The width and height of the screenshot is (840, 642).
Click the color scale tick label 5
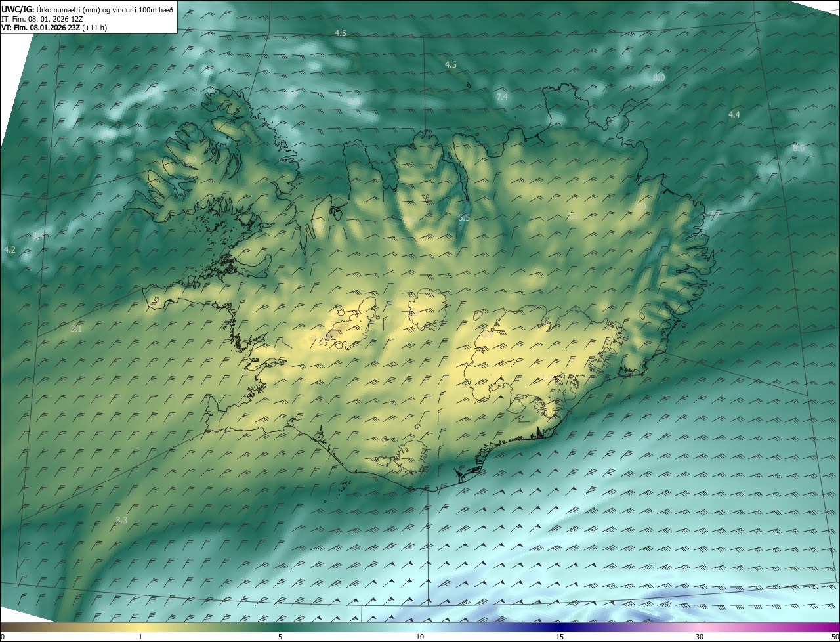pos(280,637)
